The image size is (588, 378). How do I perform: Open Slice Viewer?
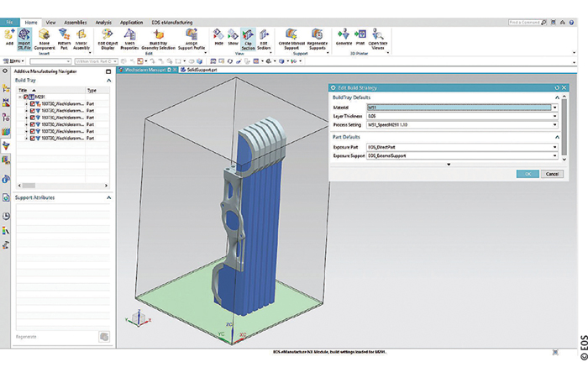point(378,39)
